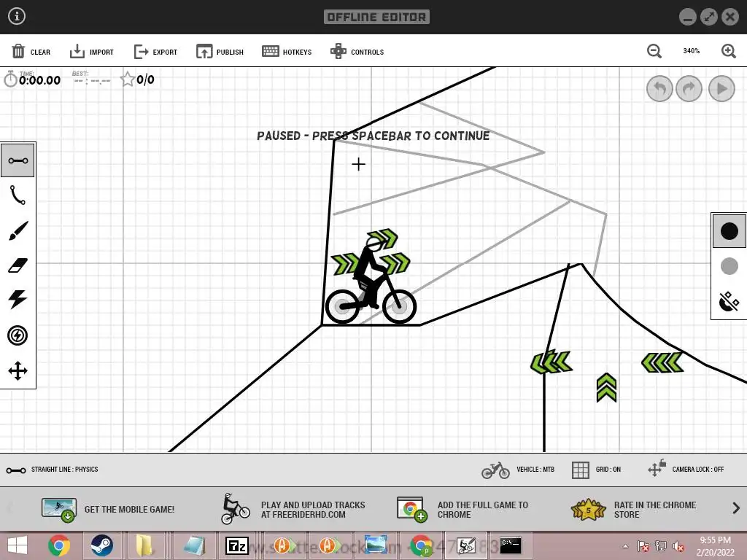Screen dimensions: 747x560
Task: Start playing the track
Action: pos(721,88)
